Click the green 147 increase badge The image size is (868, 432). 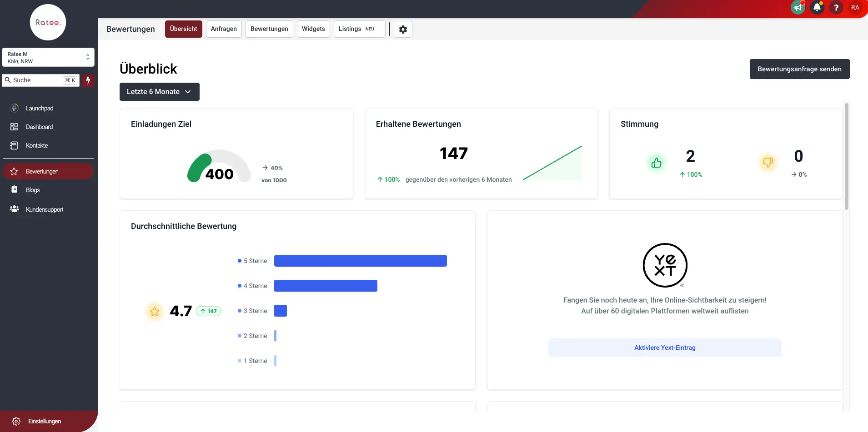point(209,311)
